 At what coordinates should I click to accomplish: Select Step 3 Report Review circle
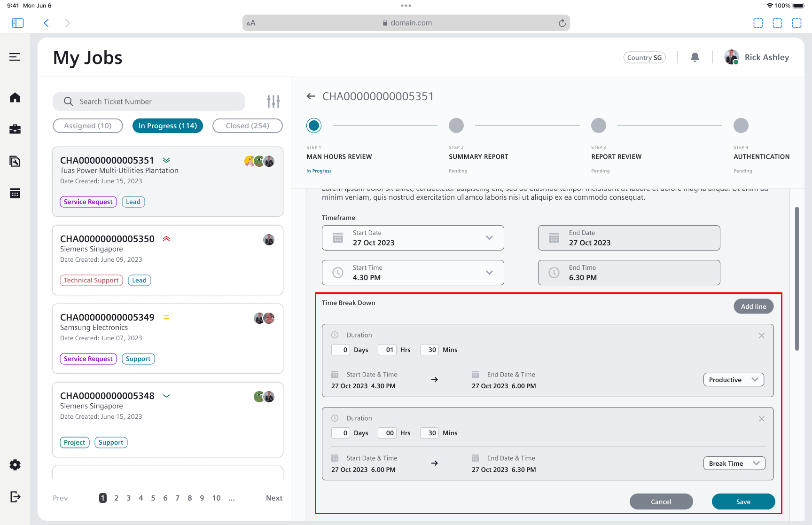[599, 125]
